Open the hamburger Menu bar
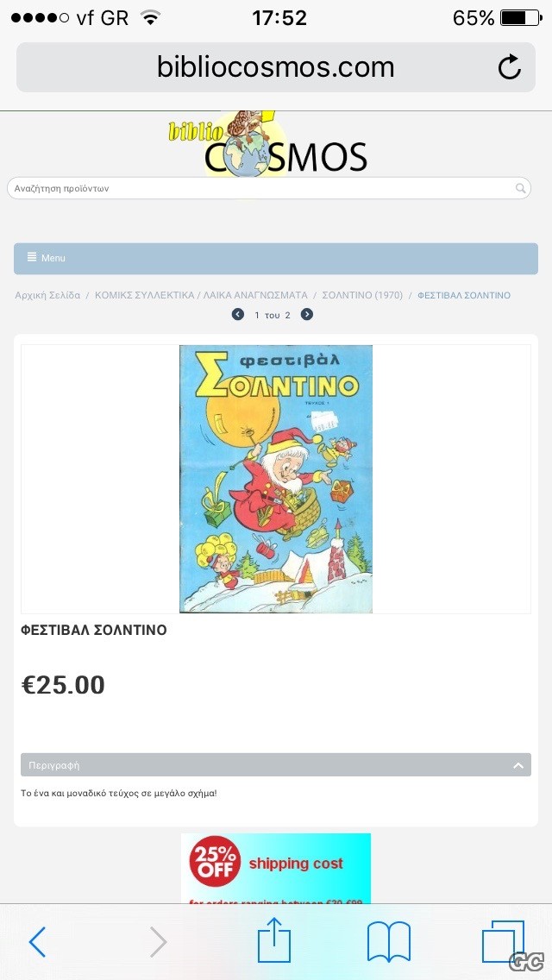The image size is (552, 980). click(x=276, y=258)
